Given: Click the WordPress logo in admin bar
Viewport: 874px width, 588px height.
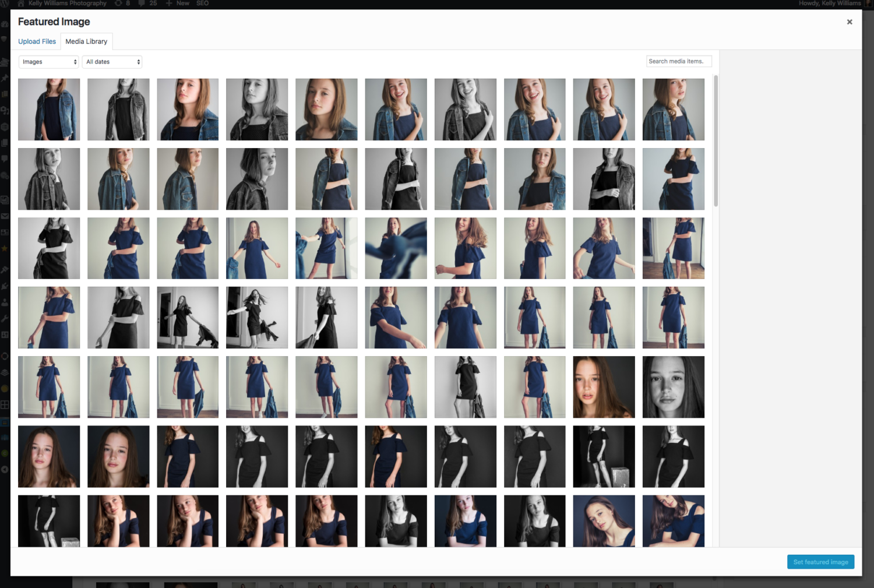Looking at the screenshot, I should (5, 3).
